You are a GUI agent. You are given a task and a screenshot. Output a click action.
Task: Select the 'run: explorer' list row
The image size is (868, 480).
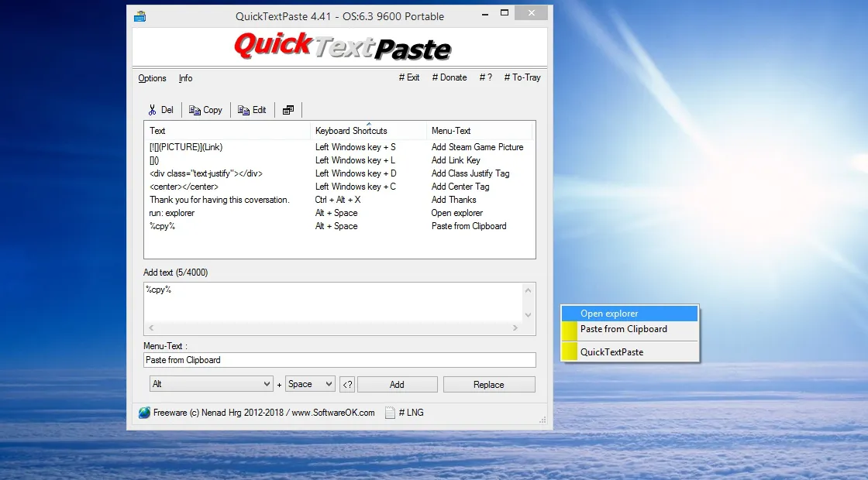(x=339, y=213)
